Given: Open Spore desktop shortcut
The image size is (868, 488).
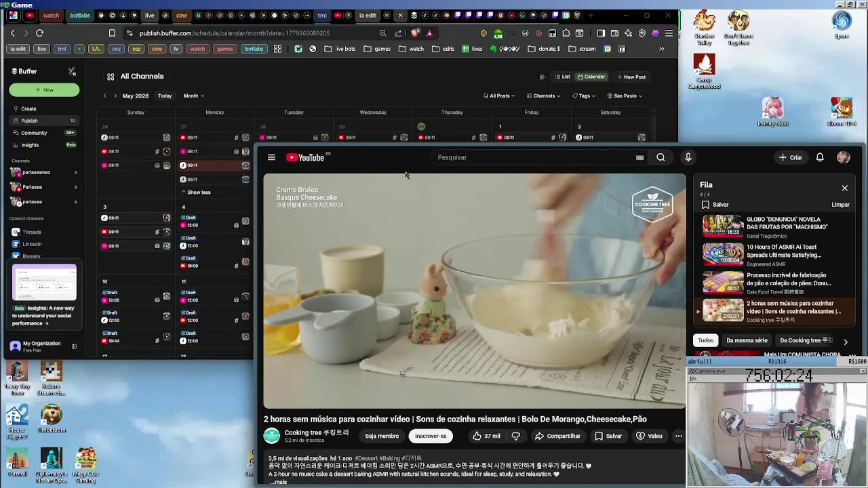Looking at the screenshot, I should coord(842,24).
